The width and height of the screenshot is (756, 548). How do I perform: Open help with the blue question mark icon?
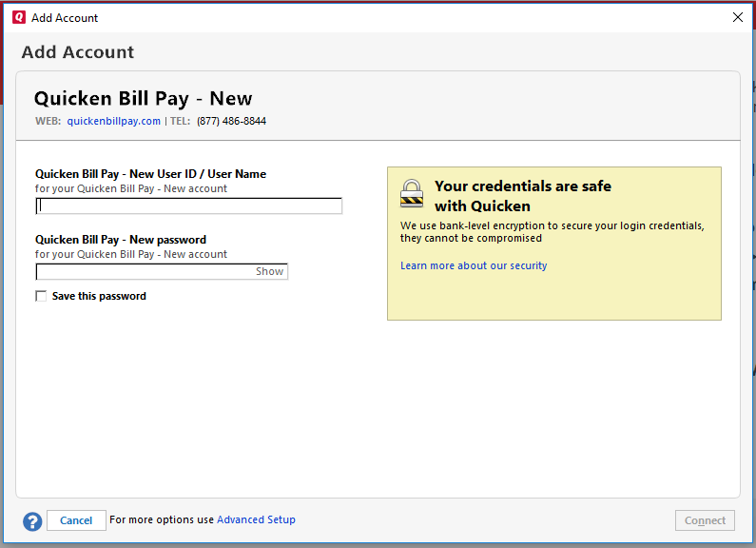32,520
